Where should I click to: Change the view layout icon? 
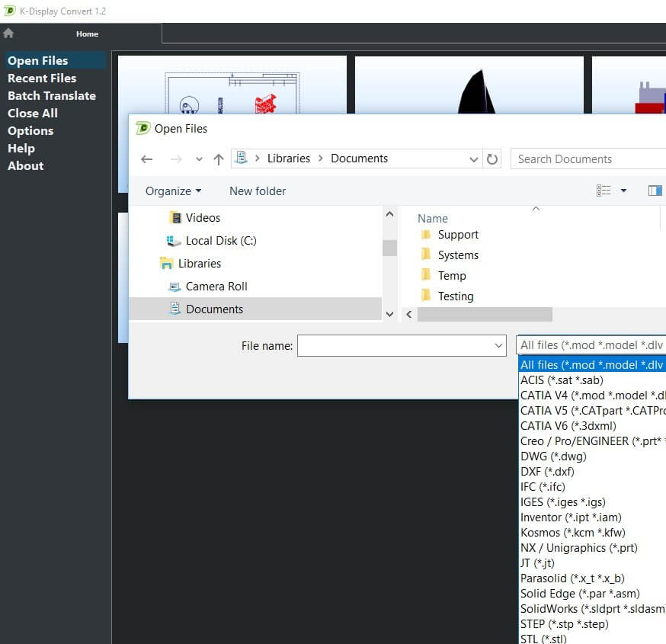pyautogui.click(x=604, y=191)
